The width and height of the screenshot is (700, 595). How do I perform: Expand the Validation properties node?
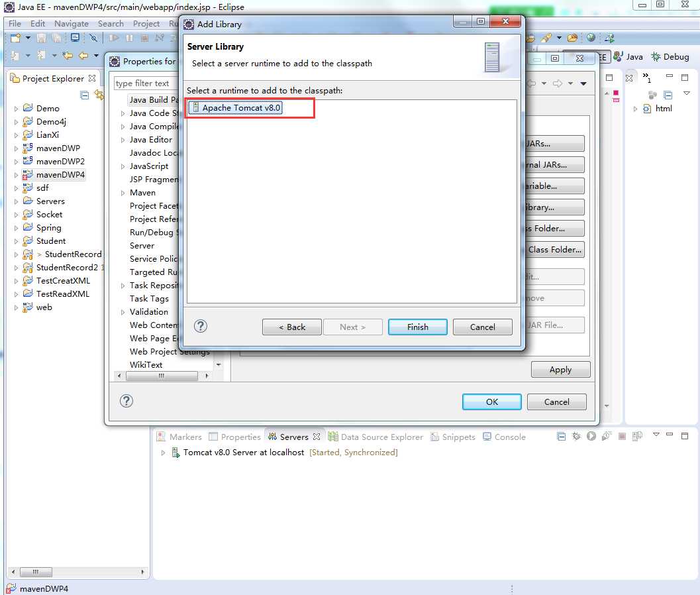[x=123, y=312]
